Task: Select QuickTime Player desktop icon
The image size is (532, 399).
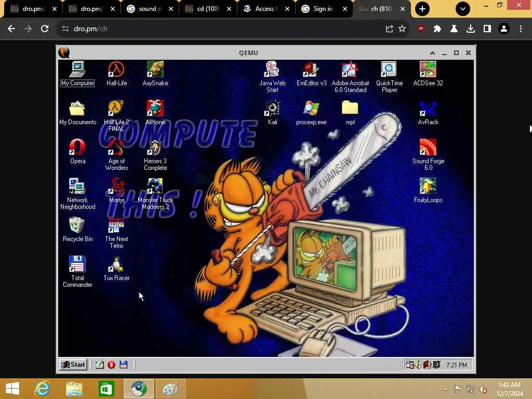Action: 389,77
